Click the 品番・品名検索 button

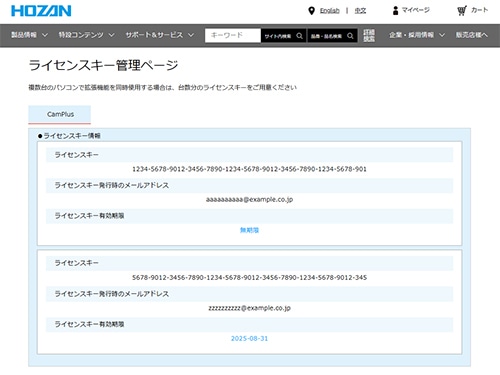[332, 36]
